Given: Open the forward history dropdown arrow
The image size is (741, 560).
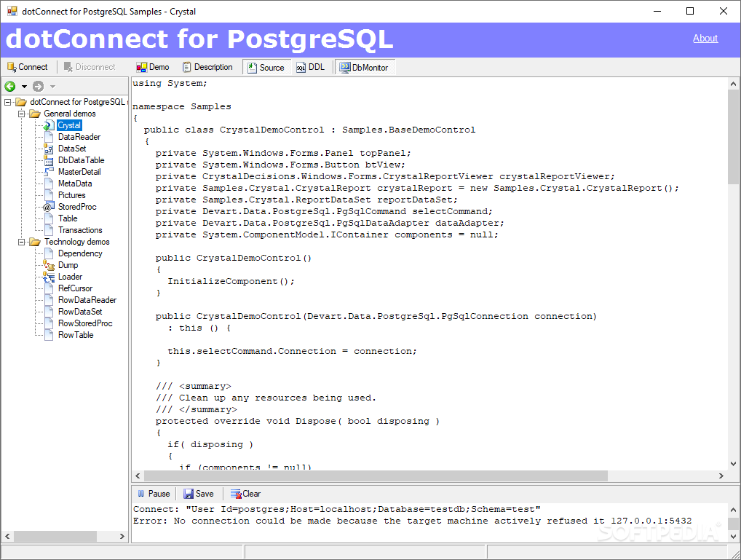Looking at the screenshot, I should [x=52, y=87].
